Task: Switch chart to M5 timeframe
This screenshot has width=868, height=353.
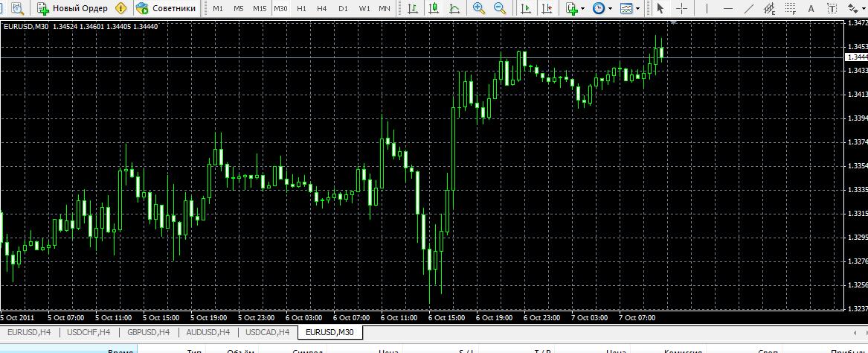Action: [239, 9]
